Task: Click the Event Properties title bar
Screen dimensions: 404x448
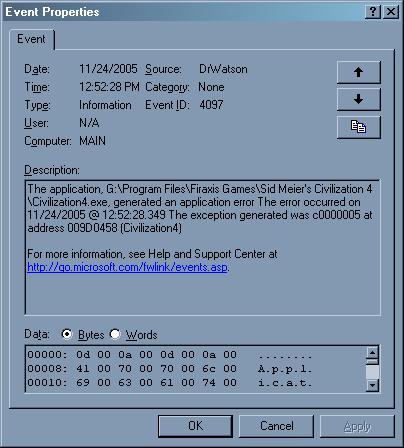Action: click(x=183, y=12)
